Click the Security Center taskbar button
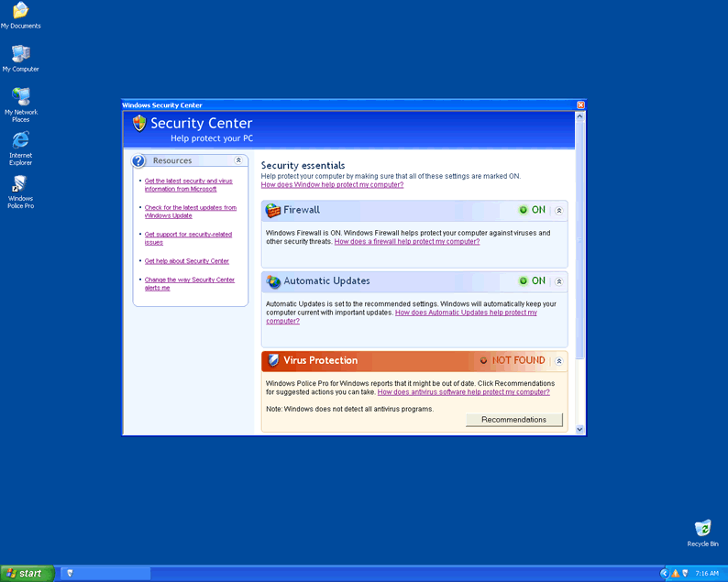Image resolution: width=728 pixels, height=582 pixels. pyautogui.click(x=105, y=573)
